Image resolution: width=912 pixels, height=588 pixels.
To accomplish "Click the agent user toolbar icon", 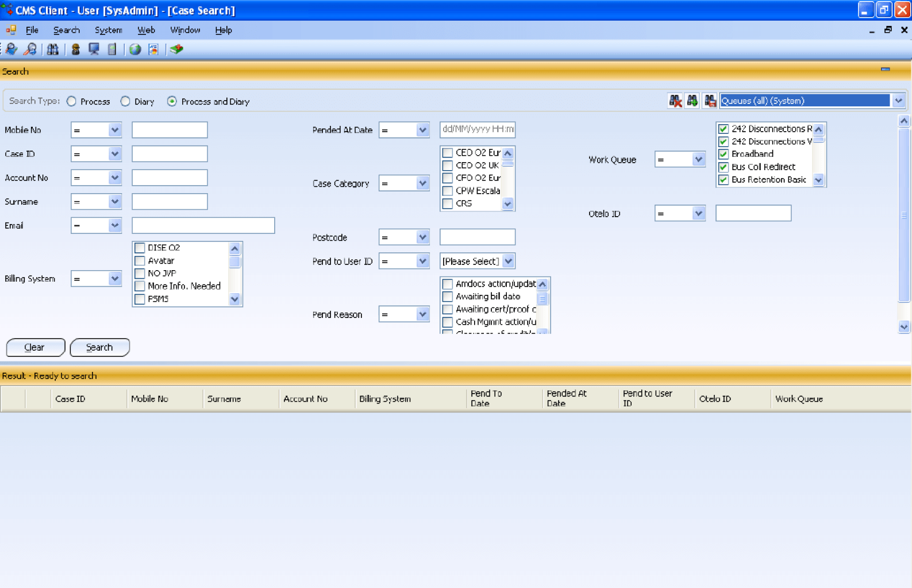I will (x=75, y=49).
